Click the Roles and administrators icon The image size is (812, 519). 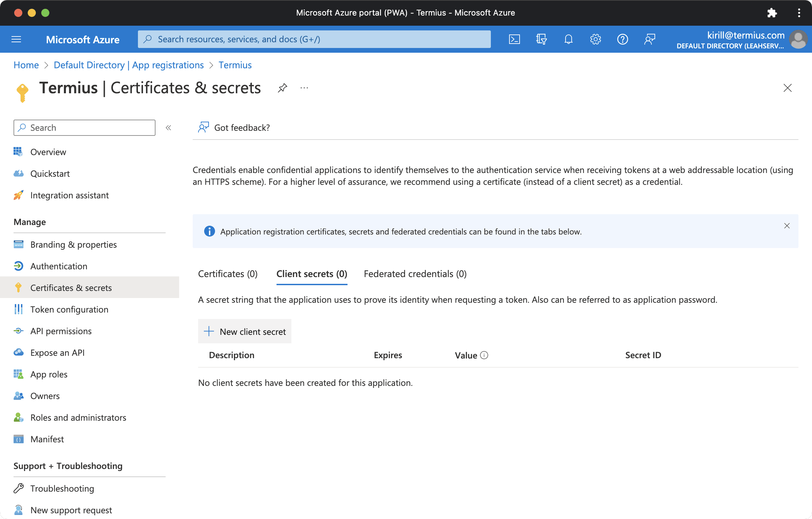[18, 417]
